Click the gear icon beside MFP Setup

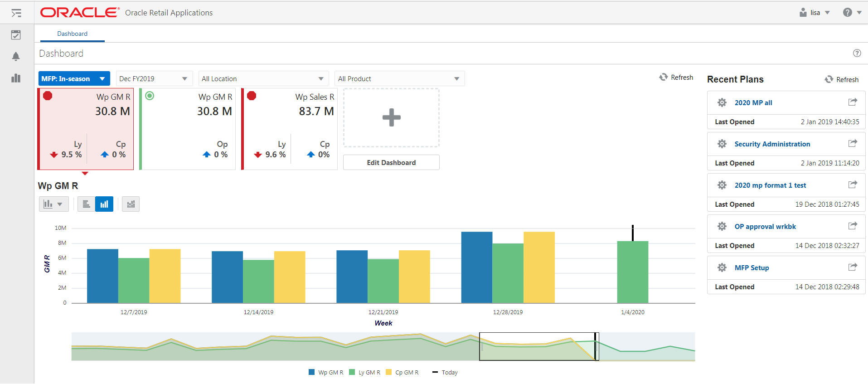[722, 267]
